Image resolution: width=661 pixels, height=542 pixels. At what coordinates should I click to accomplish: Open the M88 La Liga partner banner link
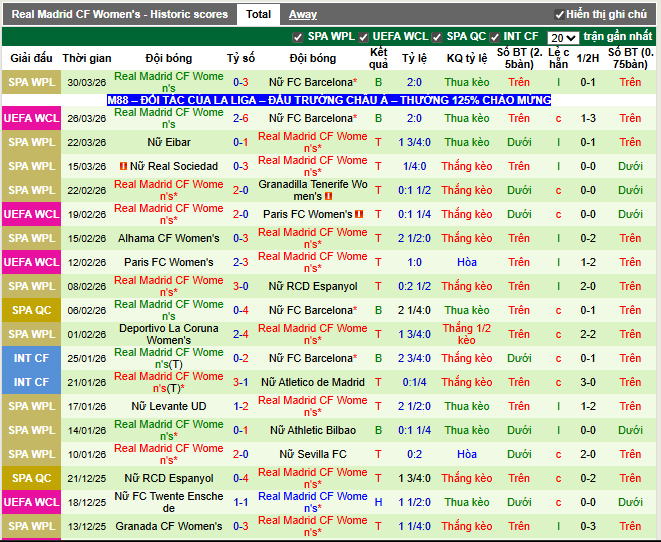[x=329, y=100]
